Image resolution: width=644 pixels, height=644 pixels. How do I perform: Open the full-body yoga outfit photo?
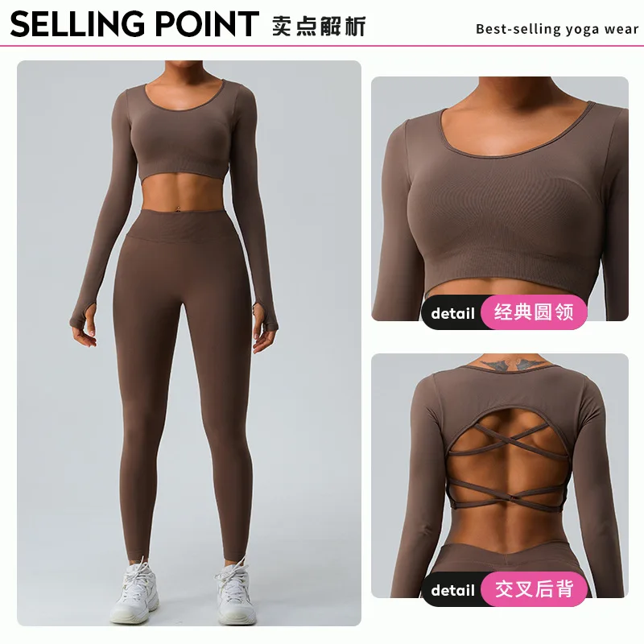[189, 343]
